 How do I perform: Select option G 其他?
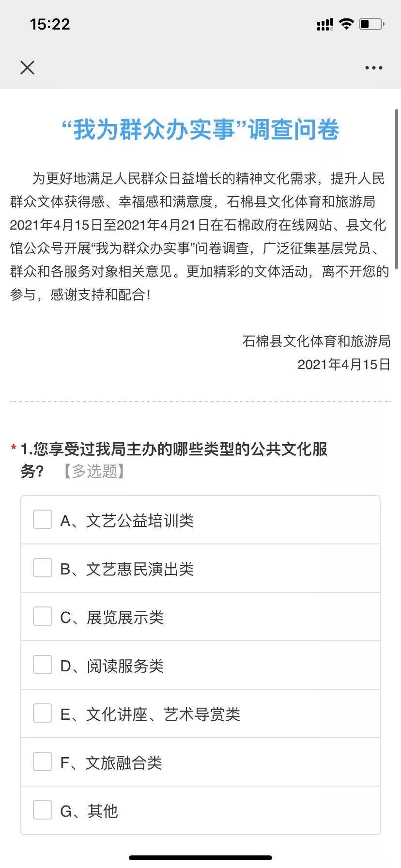[x=200, y=810]
